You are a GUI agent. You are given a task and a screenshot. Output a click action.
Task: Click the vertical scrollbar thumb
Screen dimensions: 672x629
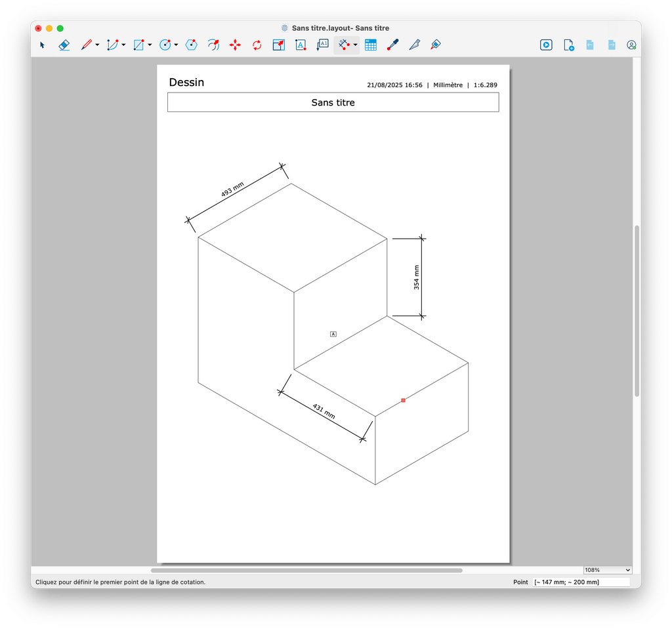point(637,311)
